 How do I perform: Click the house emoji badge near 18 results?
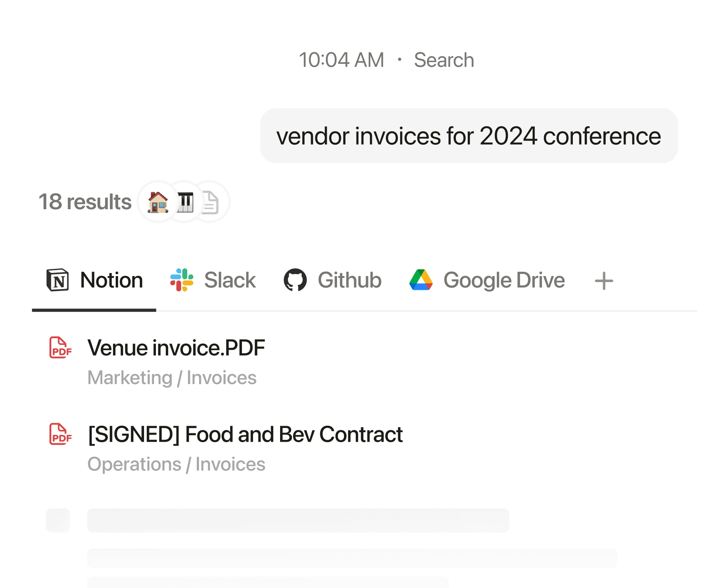(x=157, y=202)
